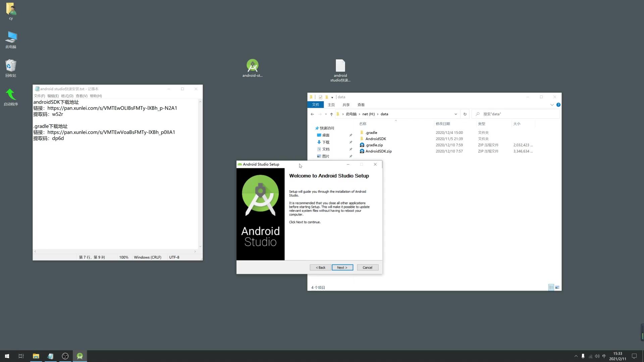Viewport: 644px width, 362px height.
Task: Open Notepad 格式(O) menu
Action: [x=67, y=96]
